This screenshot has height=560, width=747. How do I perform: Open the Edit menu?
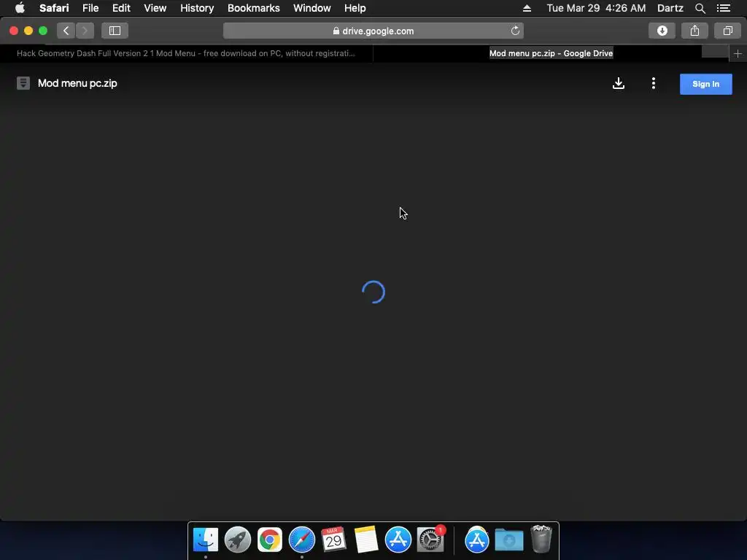(x=121, y=8)
